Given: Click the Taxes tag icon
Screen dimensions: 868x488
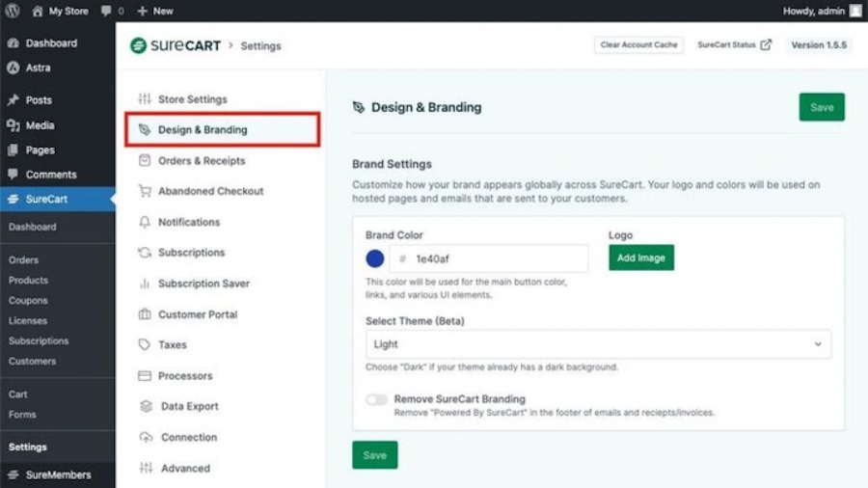Looking at the screenshot, I should point(145,344).
